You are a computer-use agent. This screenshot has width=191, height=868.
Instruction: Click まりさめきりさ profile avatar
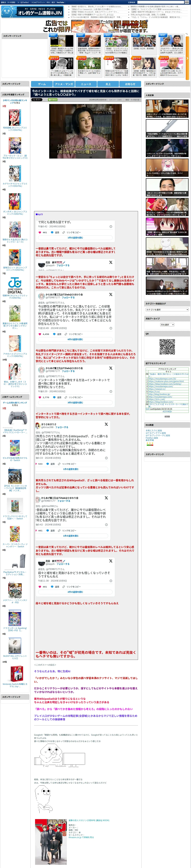coord(38,426)
